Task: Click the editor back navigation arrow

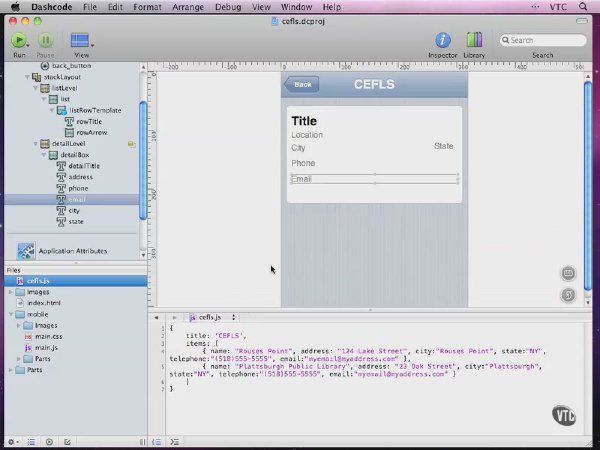Action: 156,317
